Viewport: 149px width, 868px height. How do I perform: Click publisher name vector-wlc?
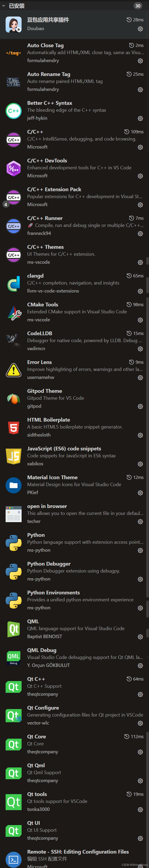point(38,723)
